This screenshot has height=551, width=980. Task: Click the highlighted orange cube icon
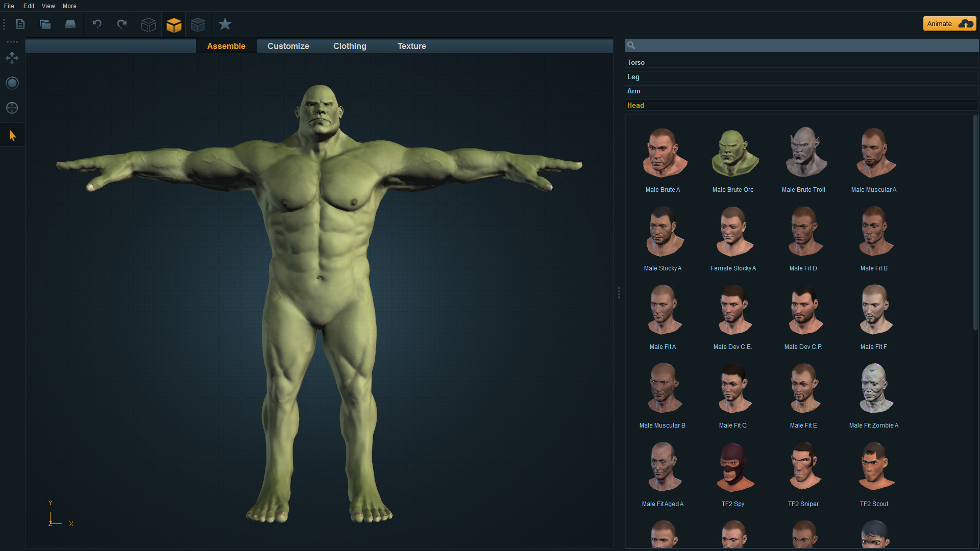point(174,24)
